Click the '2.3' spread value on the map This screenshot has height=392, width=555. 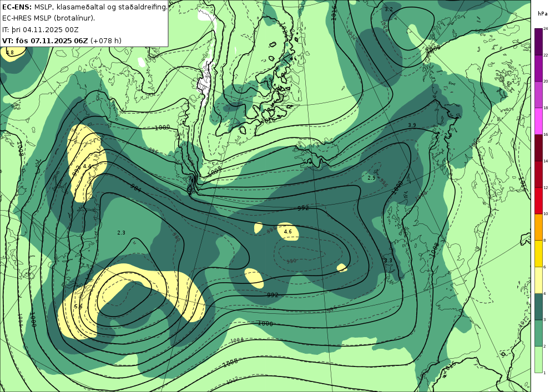pyautogui.click(x=121, y=232)
